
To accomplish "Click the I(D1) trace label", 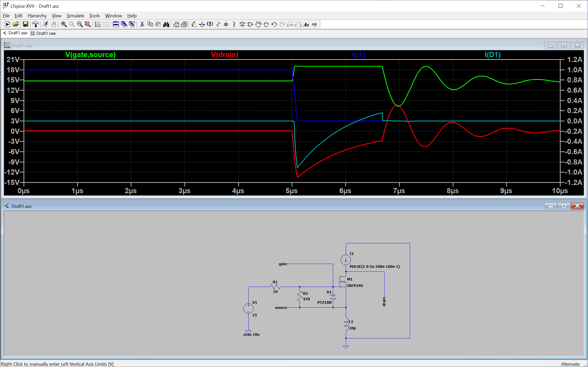I will 492,55.
